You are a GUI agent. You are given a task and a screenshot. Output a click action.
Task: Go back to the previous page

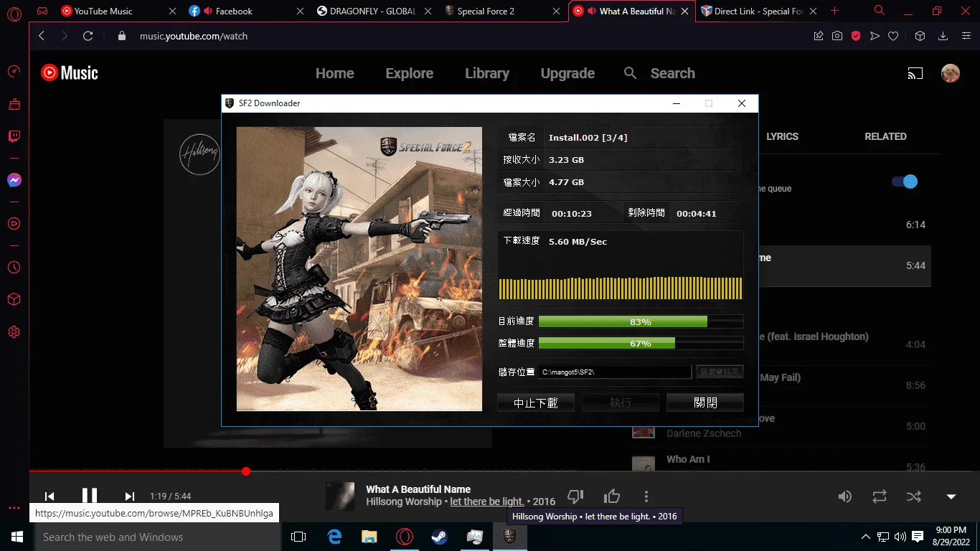click(x=42, y=36)
